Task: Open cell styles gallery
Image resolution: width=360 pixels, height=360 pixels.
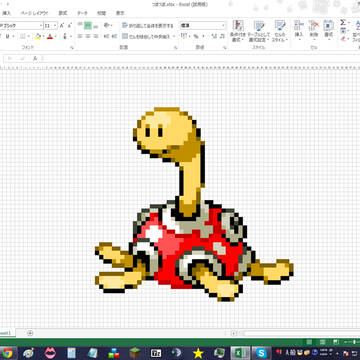Action: 279,31
